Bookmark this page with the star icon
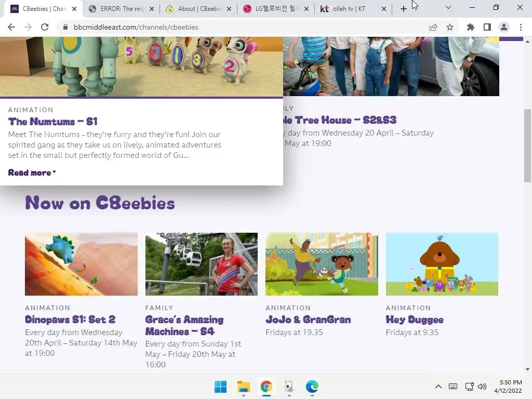This screenshot has width=532, height=399. coord(450,27)
